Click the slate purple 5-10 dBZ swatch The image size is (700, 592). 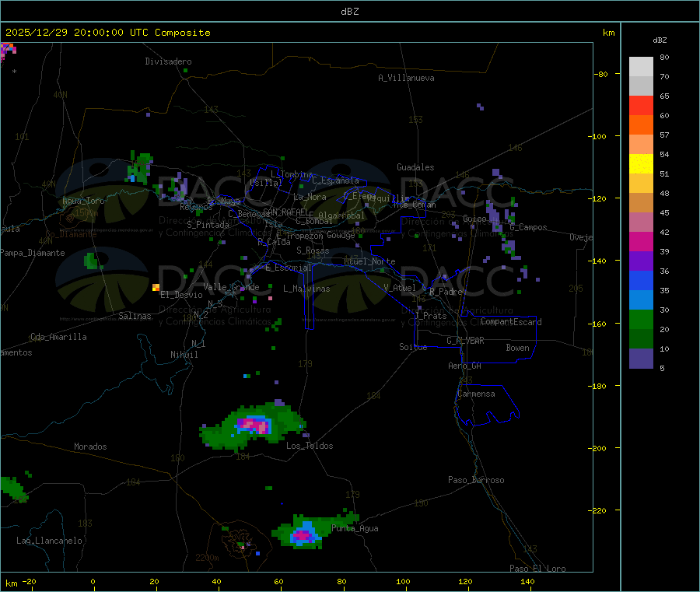(x=641, y=359)
